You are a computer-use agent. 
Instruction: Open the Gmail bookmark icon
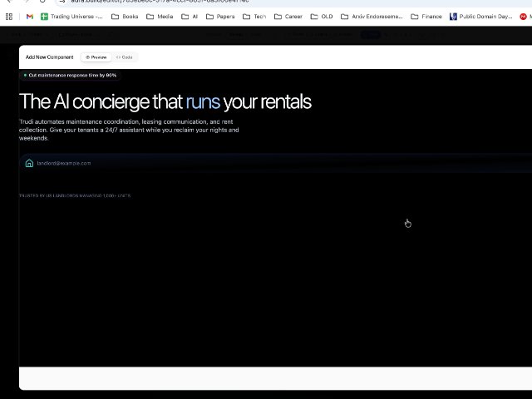tap(30, 17)
